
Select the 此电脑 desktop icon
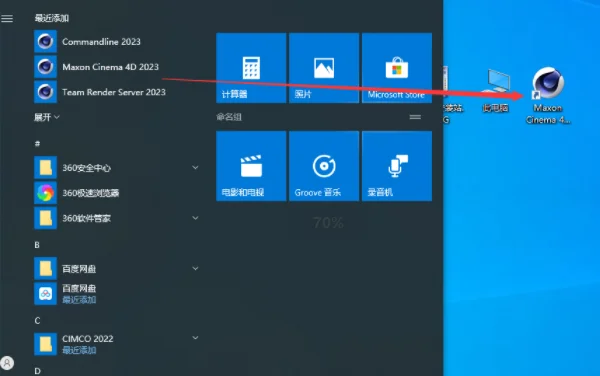click(x=496, y=91)
